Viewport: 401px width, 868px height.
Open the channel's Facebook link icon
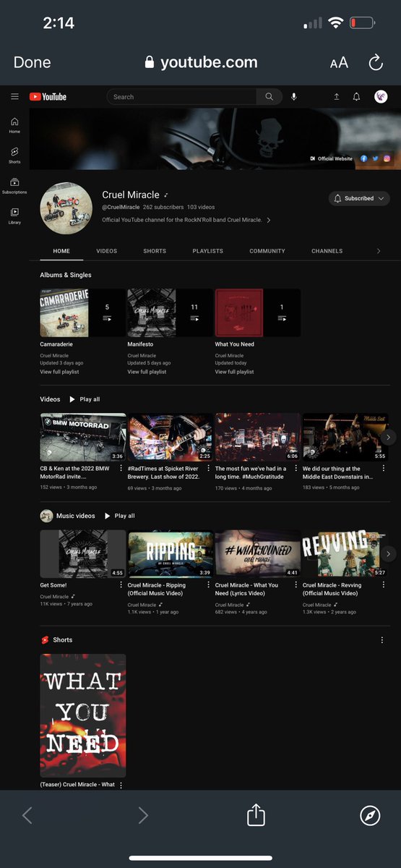(363, 158)
